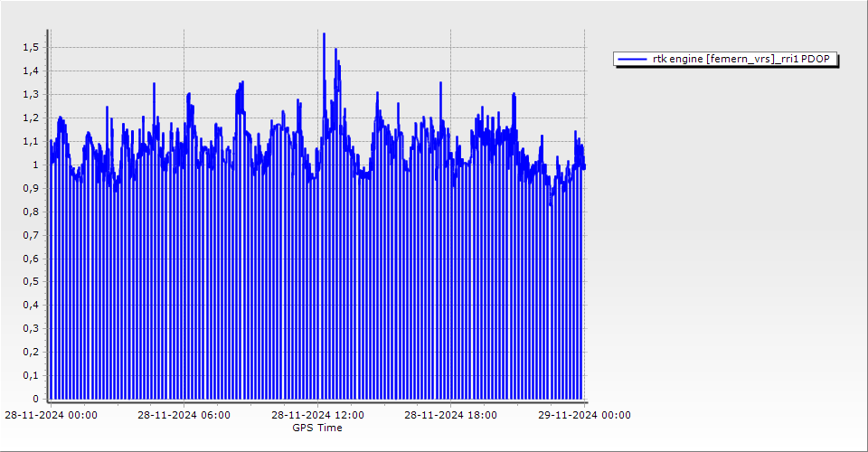
Task: Click the '1,5' y-axis tick label
Action: pos(30,47)
